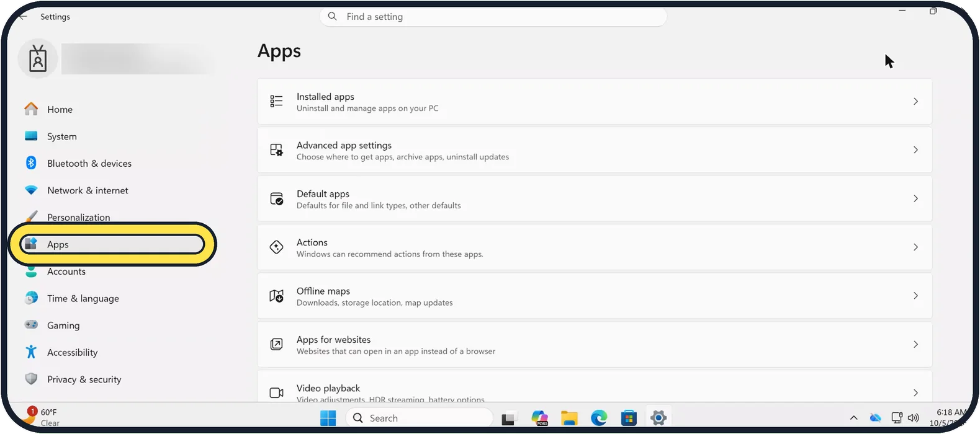Open the Actions page

coord(595,247)
